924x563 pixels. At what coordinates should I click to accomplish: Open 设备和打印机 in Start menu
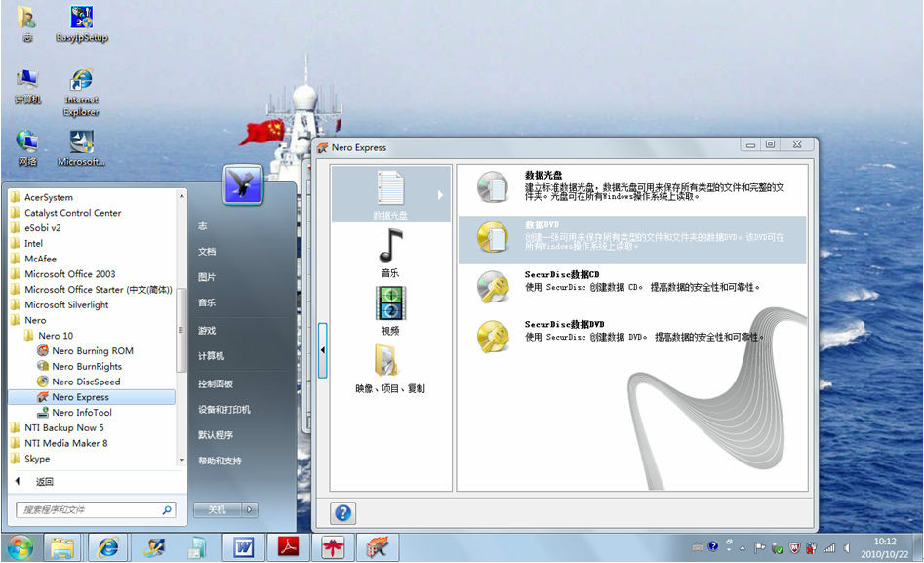point(224,409)
